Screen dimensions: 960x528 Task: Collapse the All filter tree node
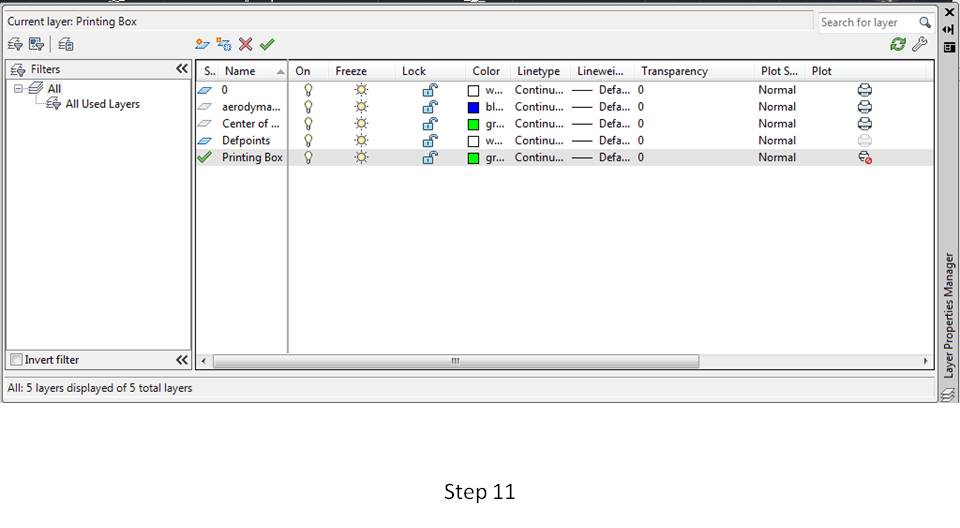tap(18, 88)
